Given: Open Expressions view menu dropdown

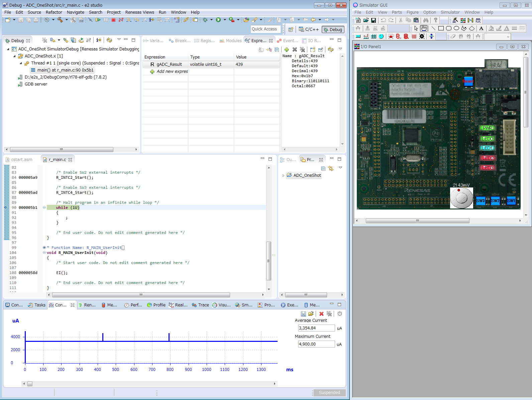Looking at the screenshot, I should tap(340, 49).
